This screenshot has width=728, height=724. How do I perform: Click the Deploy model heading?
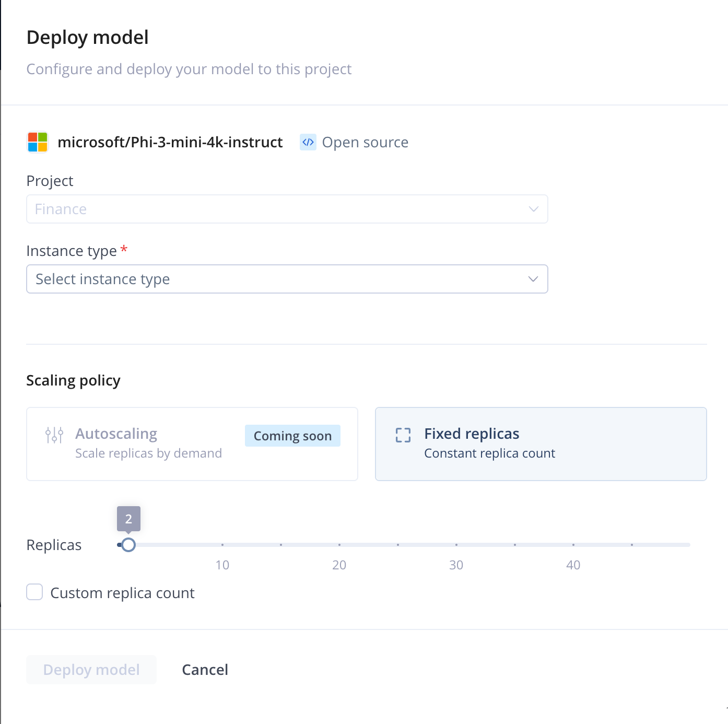pos(87,37)
